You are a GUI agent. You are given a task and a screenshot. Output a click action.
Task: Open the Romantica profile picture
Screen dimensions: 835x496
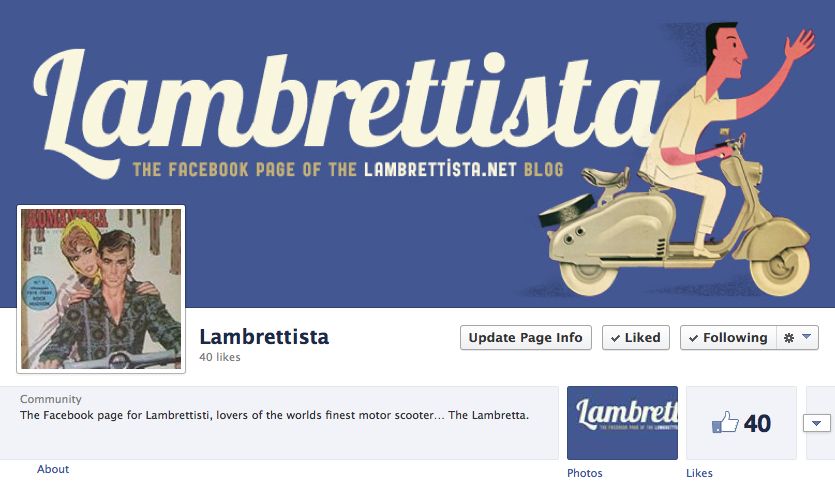(101, 289)
